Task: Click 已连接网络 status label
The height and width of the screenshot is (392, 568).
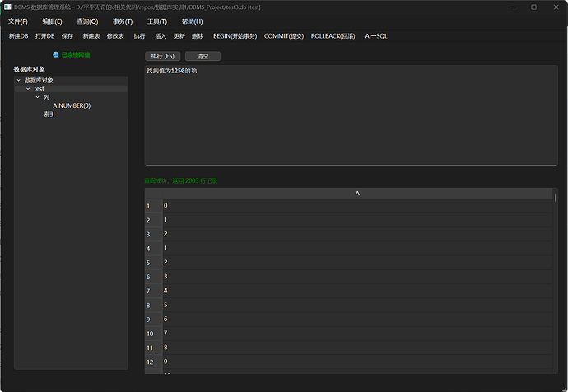Action: tap(76, 54)
